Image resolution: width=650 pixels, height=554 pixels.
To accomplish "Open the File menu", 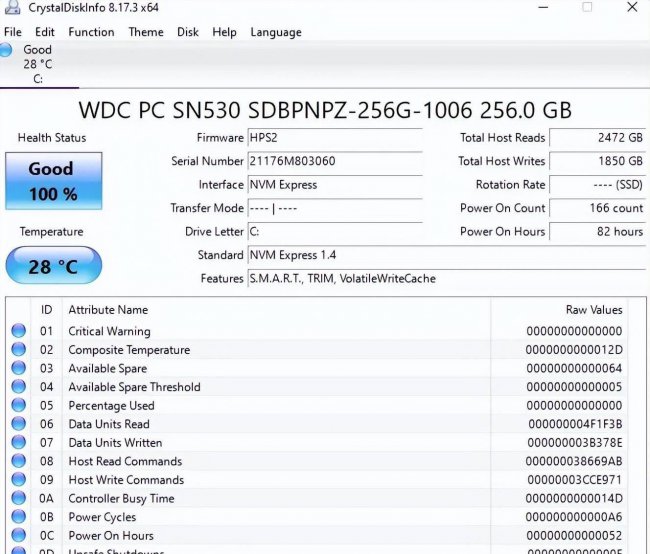I will [x=13, y=32].
